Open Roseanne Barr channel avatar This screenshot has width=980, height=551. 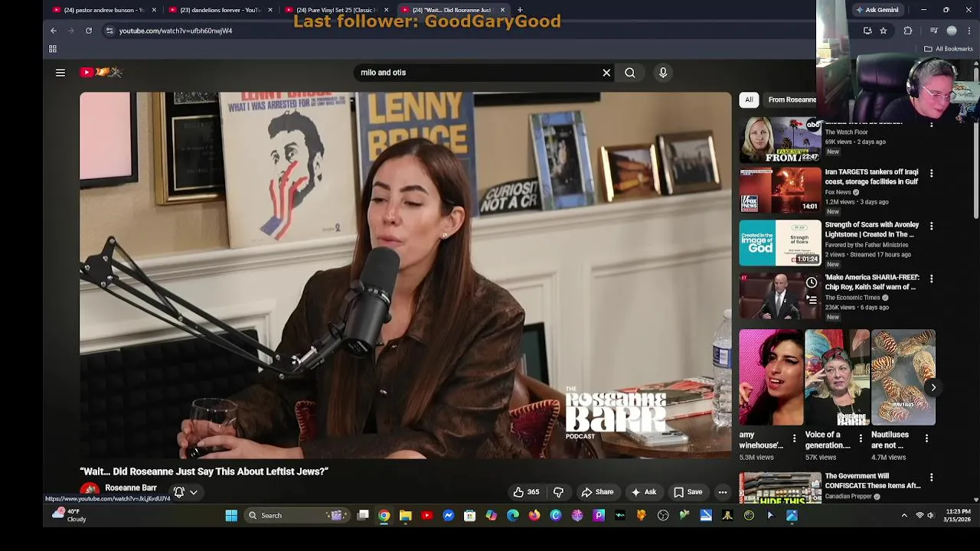pyautogui.click(x=90, y=491)
